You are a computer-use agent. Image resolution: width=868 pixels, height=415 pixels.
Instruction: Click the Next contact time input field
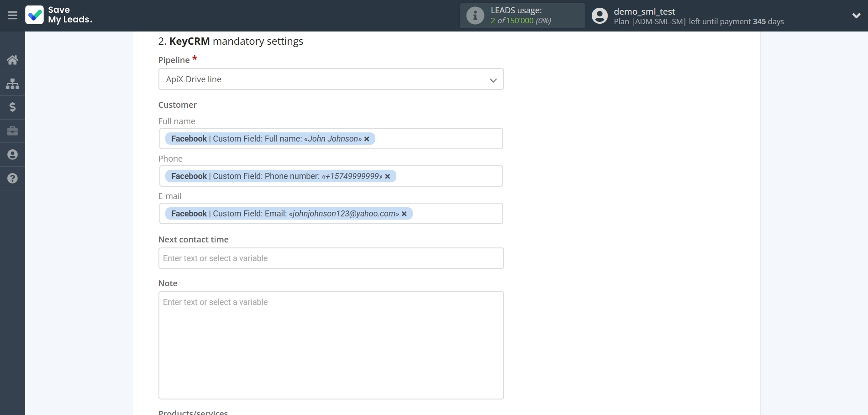[x=331, y=258]
